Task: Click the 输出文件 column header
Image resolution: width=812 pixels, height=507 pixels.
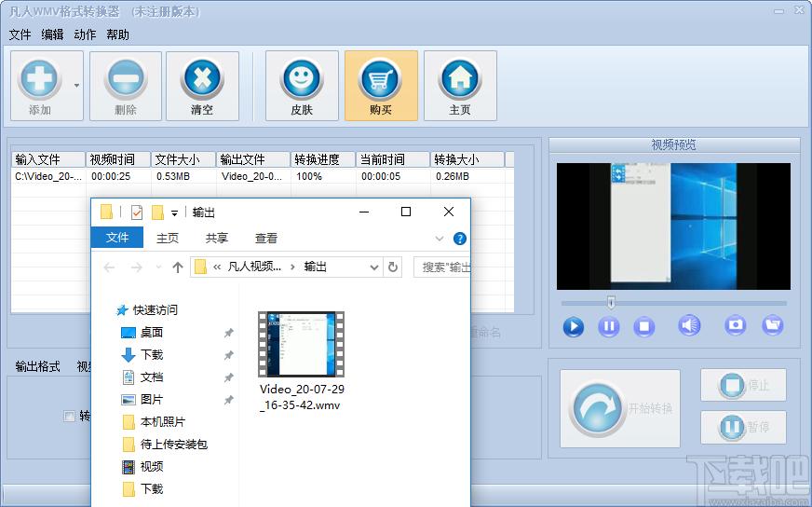Action: click(253, 159)
